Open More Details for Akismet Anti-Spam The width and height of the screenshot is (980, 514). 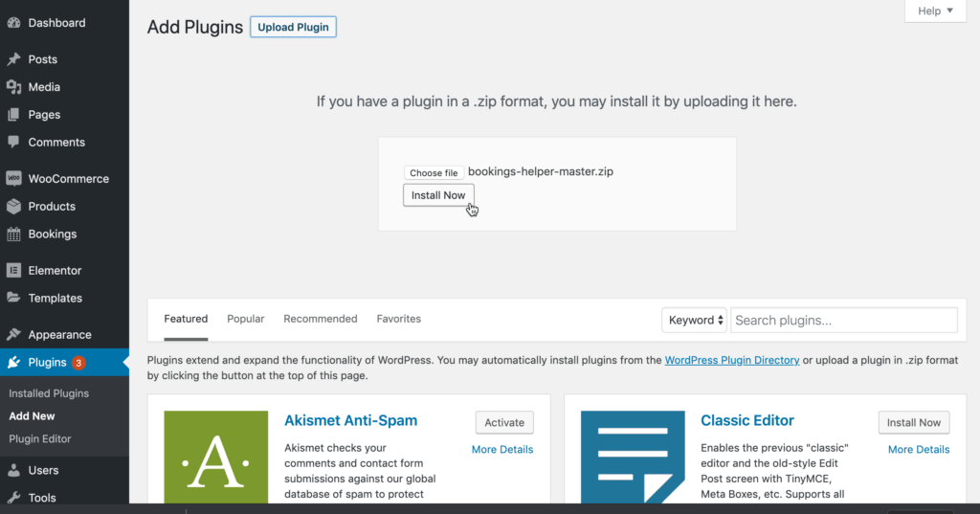pyautogui.click(x=502, y=450)
